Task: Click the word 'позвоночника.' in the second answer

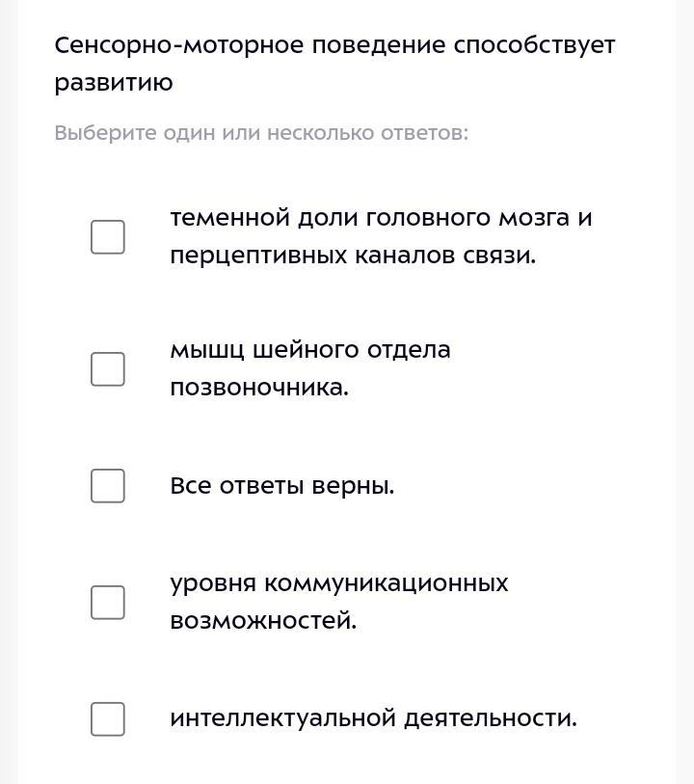Action: click(258, 388)
